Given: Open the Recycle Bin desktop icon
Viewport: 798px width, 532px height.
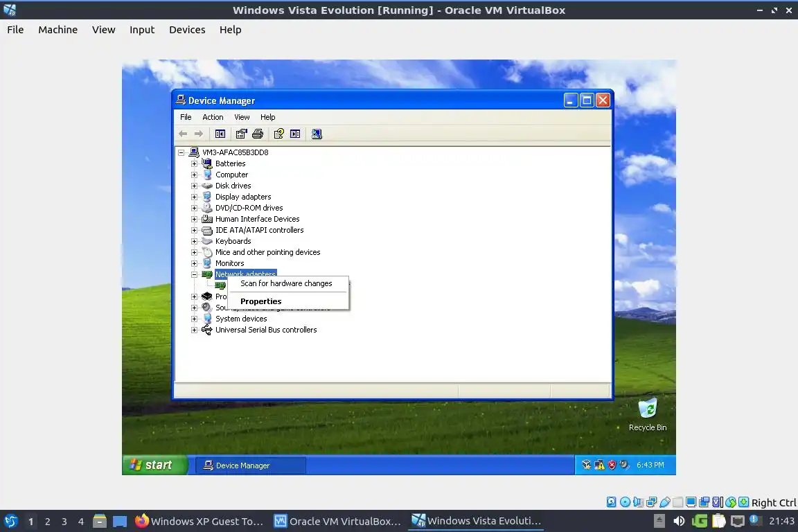Looking at the screenshot, I should point(648,415).
